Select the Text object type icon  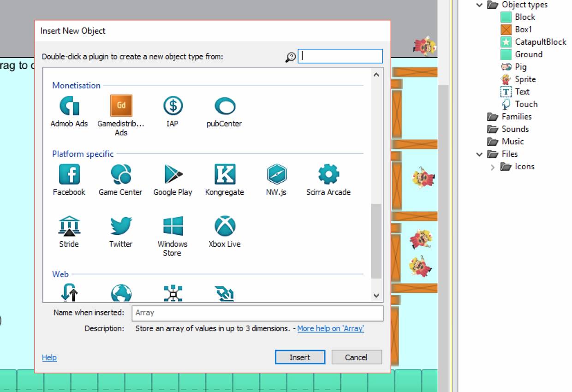tap(506, 92)
